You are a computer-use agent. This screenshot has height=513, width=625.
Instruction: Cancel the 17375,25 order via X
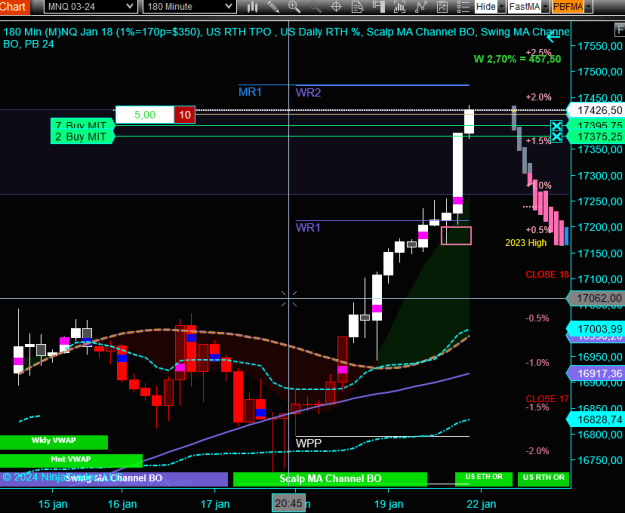(x=556, y=137)
